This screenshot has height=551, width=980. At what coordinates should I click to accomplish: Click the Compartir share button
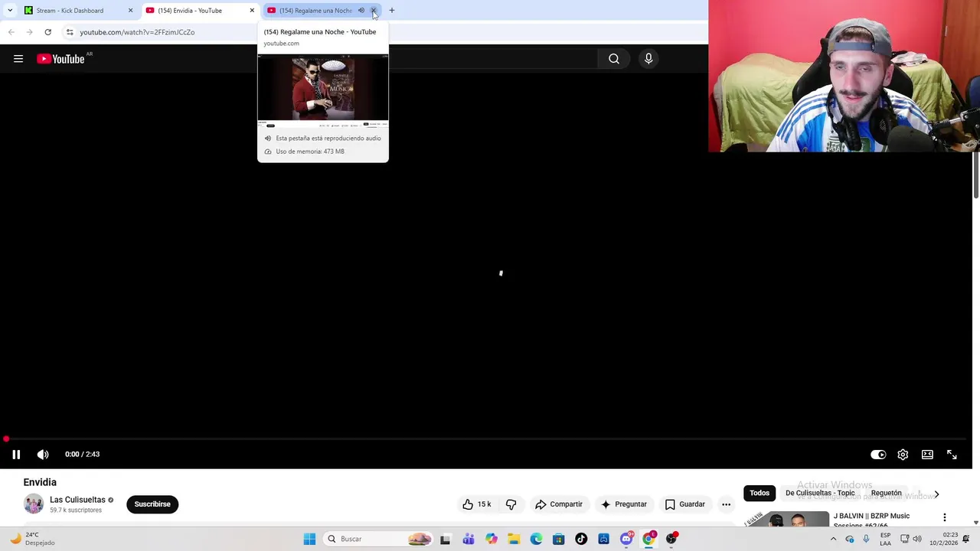559,504
